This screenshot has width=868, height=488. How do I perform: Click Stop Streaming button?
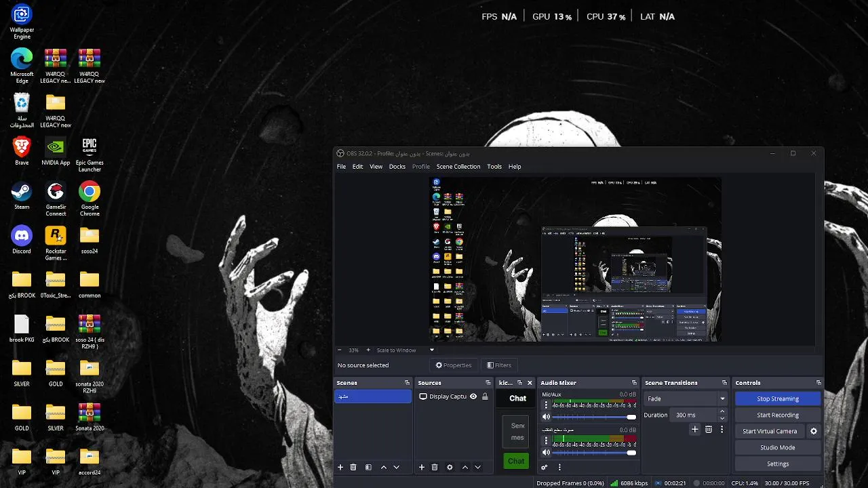click(x=778, y=399)
